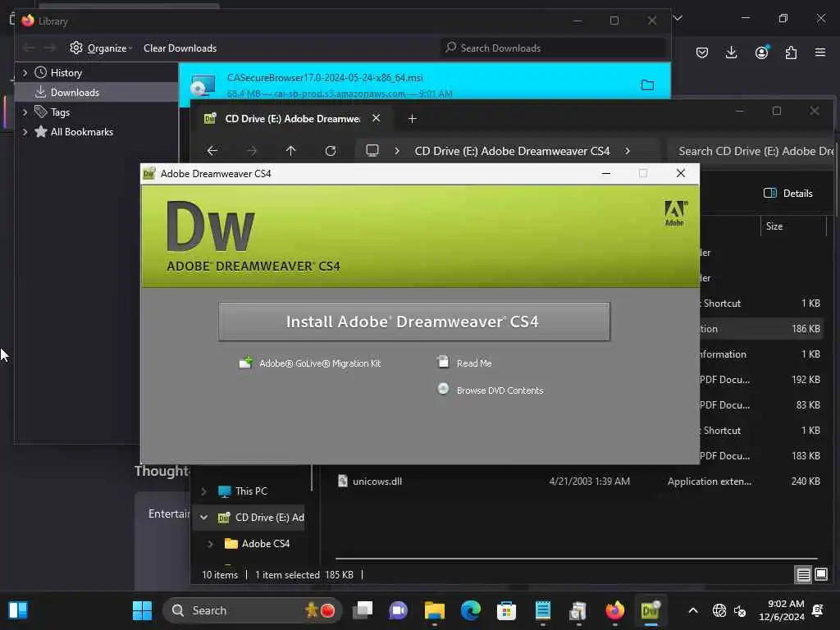Expand the Tags tree item
This screenshot has height=630, width=840.
(x=25, y=112)
